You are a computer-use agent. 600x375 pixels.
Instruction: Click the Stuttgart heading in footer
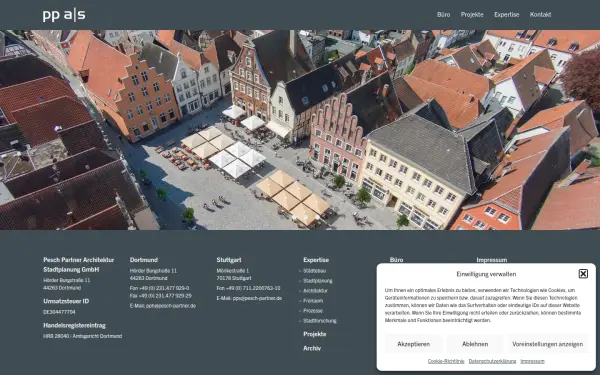coord(229,260)
